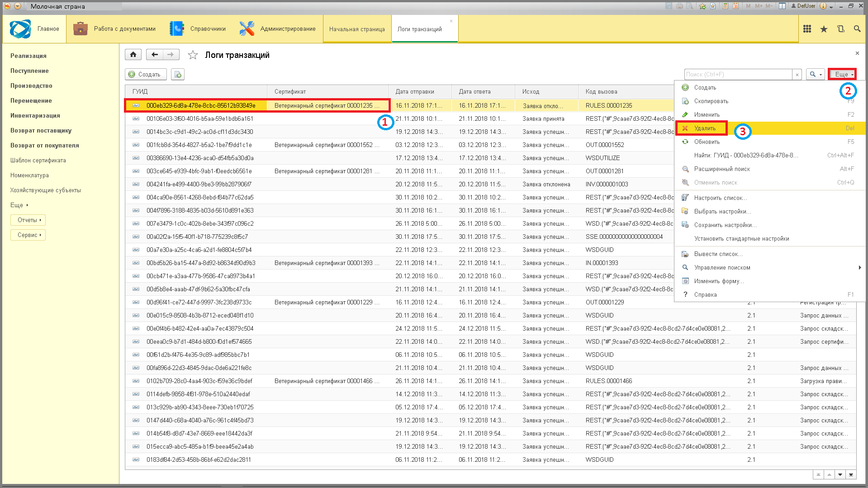Viewport: 868px width, 488px height.
Task: Open the Администрирование section
Action: pyautogui.click(x=278, y=29)
